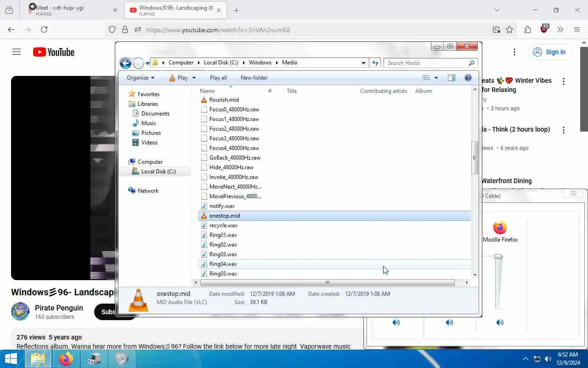This screenshot has height=368, width=588.
Task: Open the view options dropdown arrow
Action: pos(436,78)
